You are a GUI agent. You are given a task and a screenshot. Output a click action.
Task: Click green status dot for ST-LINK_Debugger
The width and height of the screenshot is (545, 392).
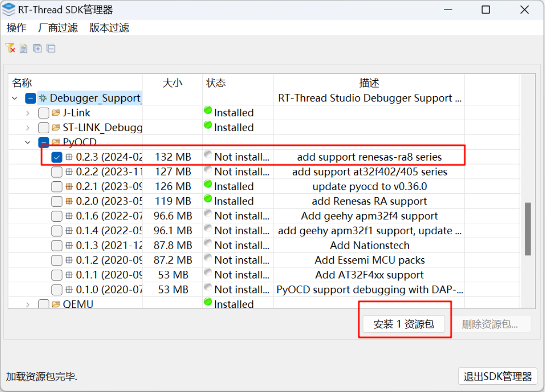208,125
